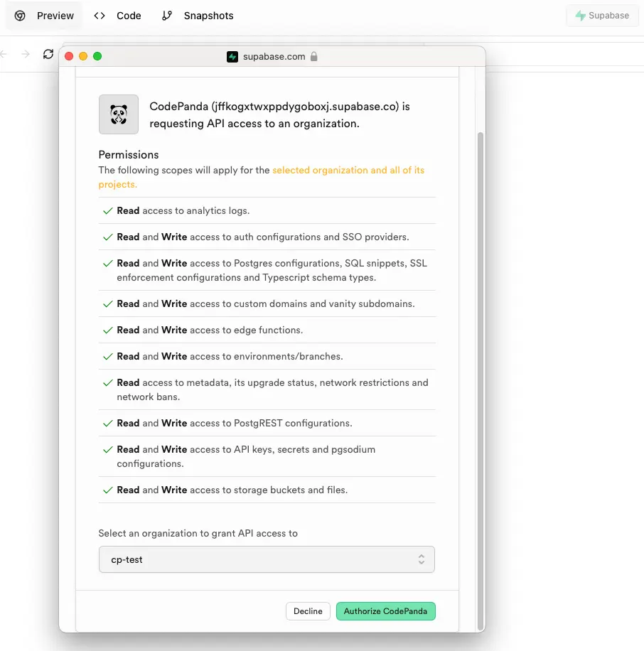Decline the API access request
Screen dimensions: 644x651
coord(308,610)
